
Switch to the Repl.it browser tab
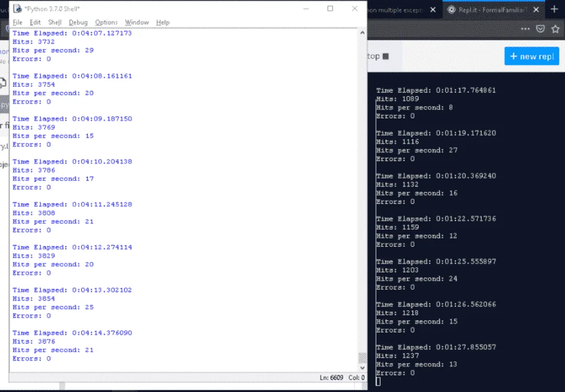click(492, 10)
